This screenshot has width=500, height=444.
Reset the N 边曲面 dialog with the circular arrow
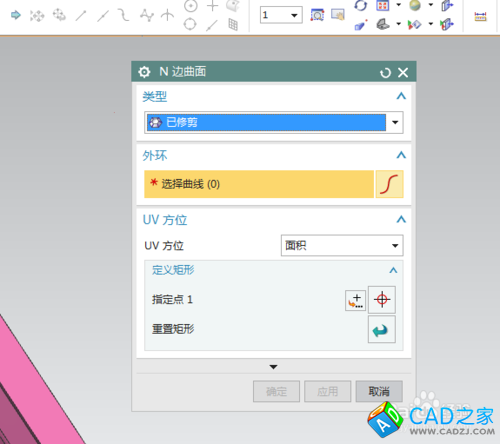[x=385, y=73]
